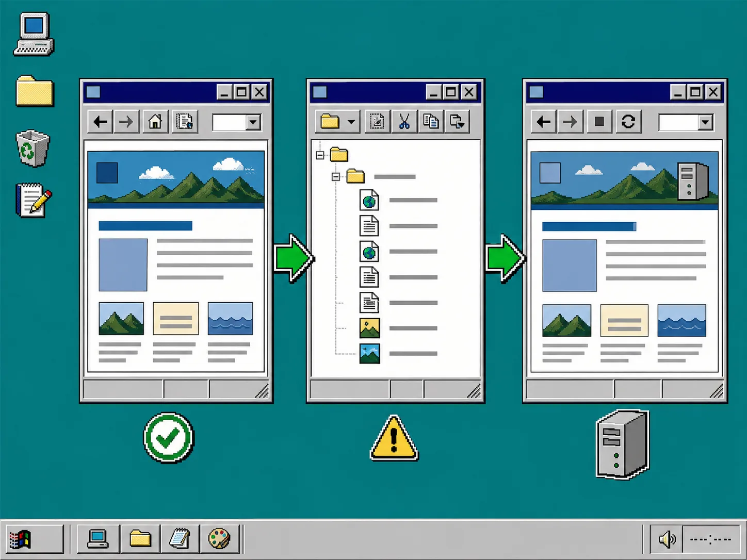The image size is (747, 560).
Task: Open the folder dropdown arrow in the middle window
Action: click(351, 122)
